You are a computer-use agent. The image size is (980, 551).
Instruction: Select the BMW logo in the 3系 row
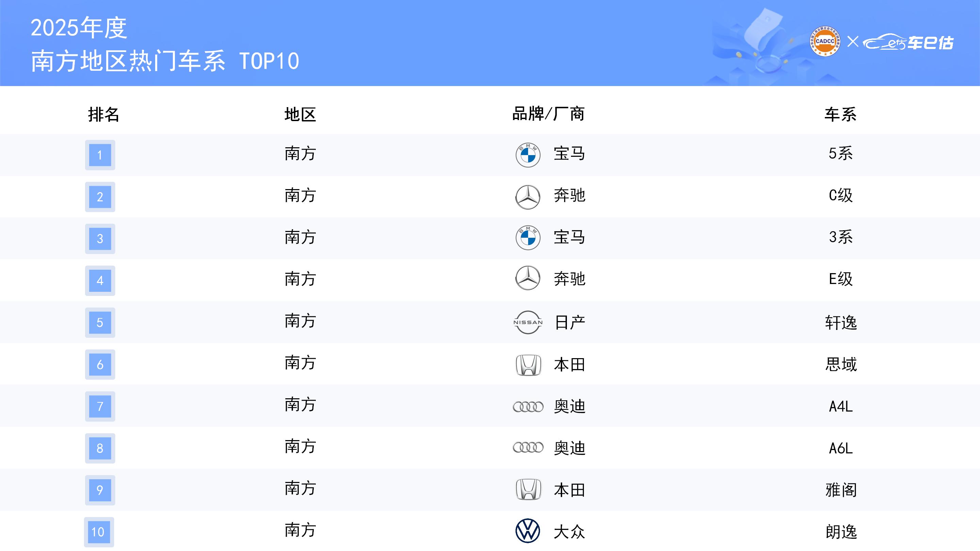tap(528, 238)
